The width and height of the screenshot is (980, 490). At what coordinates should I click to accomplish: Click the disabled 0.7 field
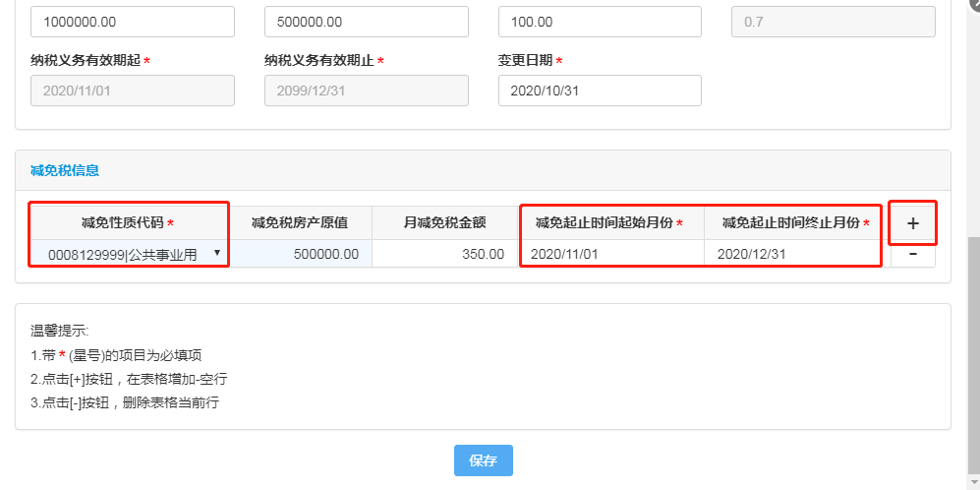[834, 22]
